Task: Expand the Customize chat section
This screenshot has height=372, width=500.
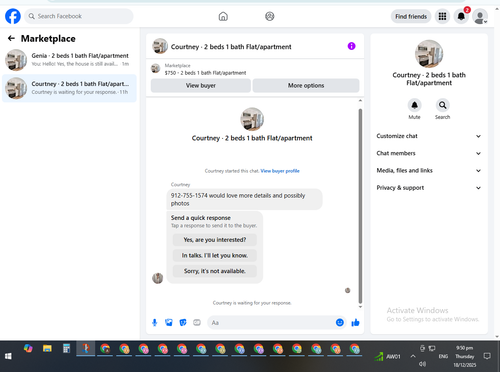Action: [x=429, y=136]
